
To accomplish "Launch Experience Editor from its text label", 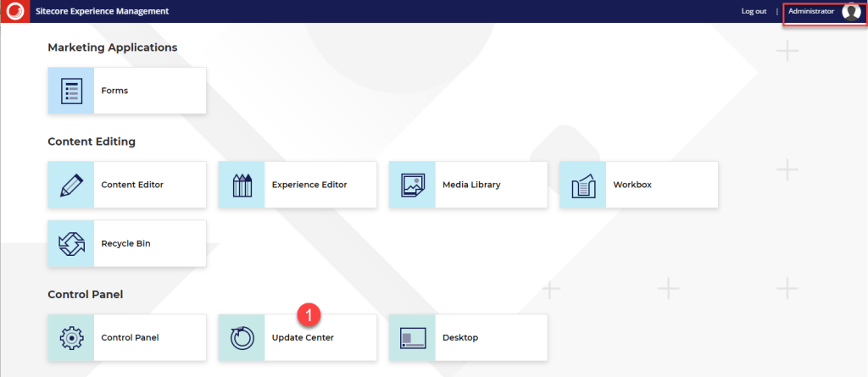I will pos(309,185).
